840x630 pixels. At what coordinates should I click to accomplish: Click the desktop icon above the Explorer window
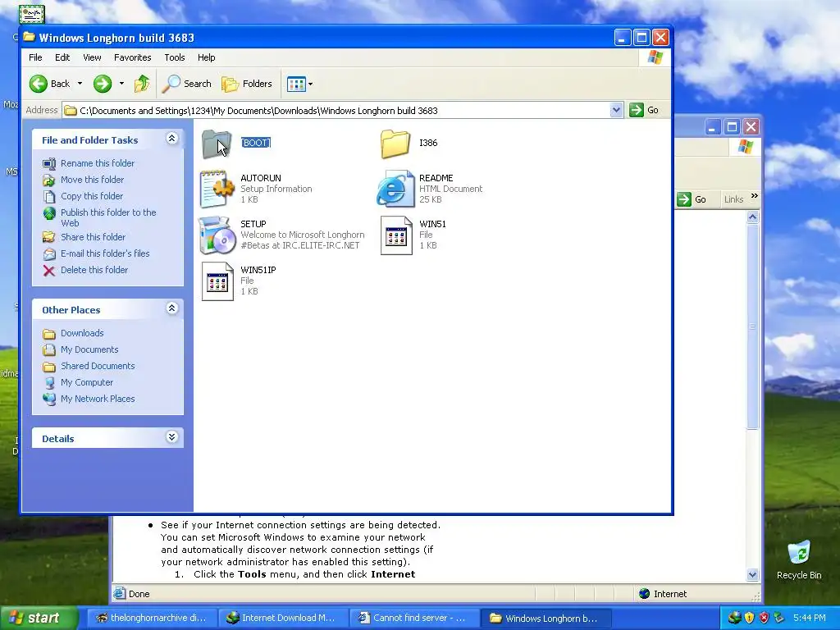point(32,14)
